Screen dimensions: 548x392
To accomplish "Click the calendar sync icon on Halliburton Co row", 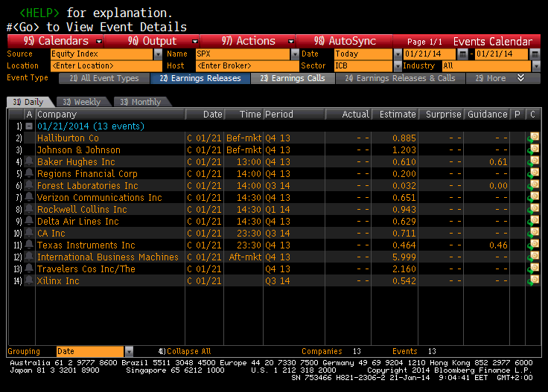I will [x=533, y=138].
